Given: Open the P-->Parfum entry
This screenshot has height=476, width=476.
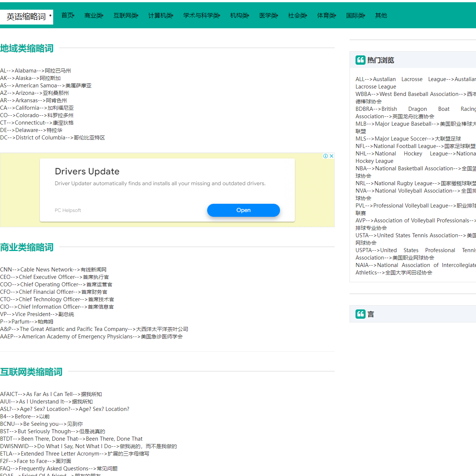Looking at the screenshot, I should (x=27, y=322).
